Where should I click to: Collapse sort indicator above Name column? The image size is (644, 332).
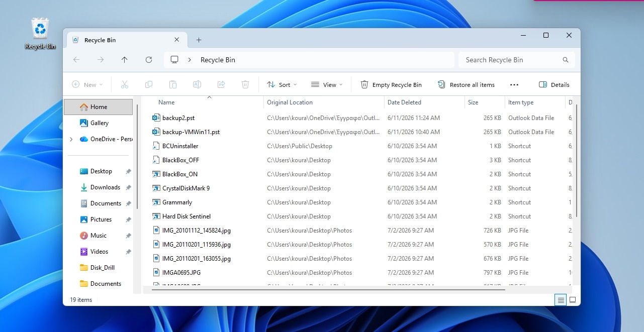[209, 97]
